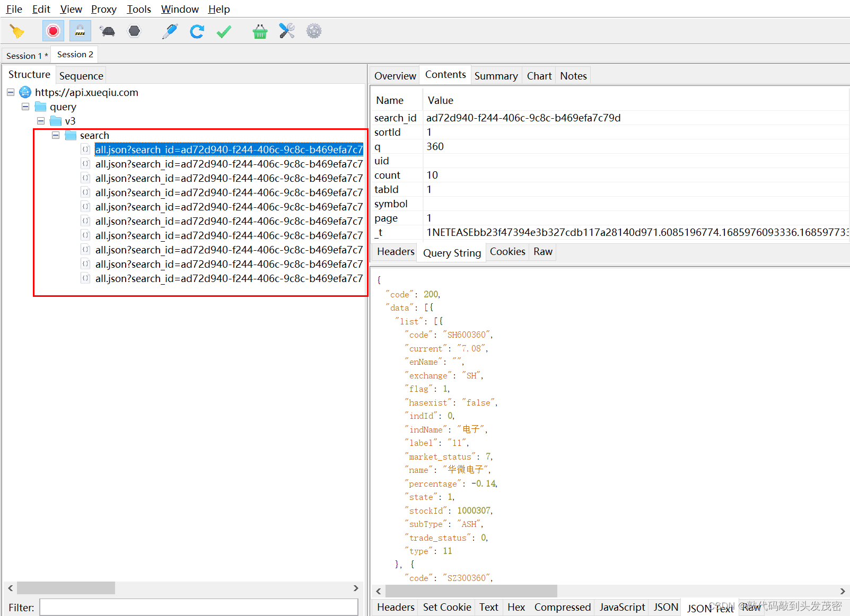Toggle the hexagon breakpoints icon

point(135,31)
